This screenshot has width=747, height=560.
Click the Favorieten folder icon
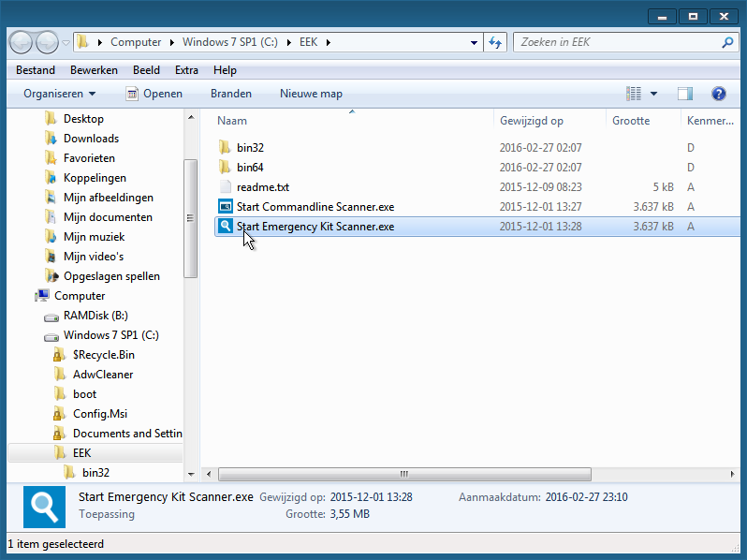pyautogui.click(x=51, y=157)
